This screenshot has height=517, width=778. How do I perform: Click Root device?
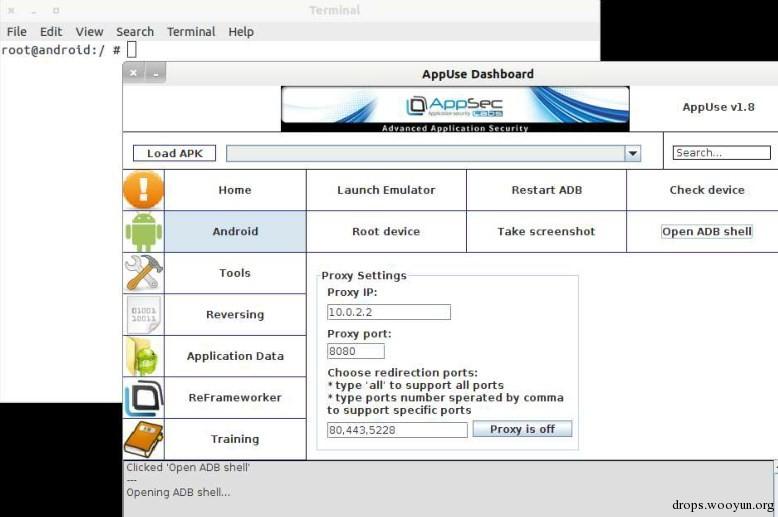386,231
